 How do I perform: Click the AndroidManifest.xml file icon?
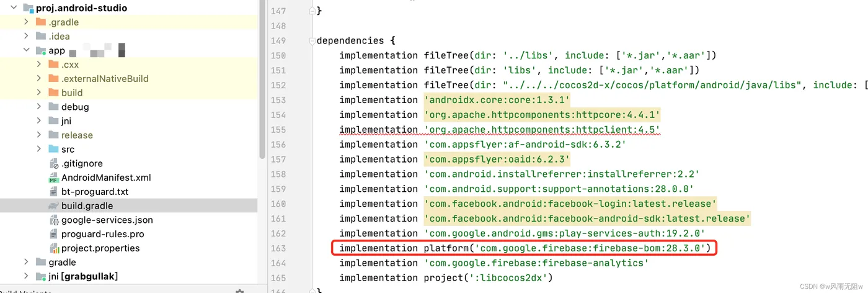[x=54, y=178]
